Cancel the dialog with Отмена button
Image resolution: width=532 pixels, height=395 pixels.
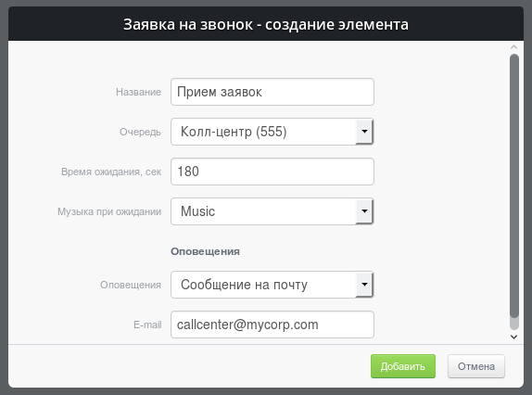476,366
